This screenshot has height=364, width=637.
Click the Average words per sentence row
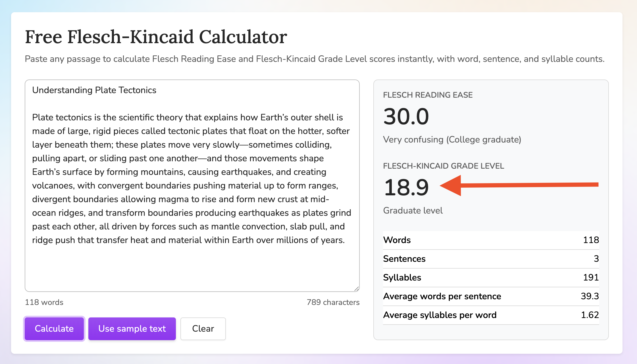[x=491, y=296]
